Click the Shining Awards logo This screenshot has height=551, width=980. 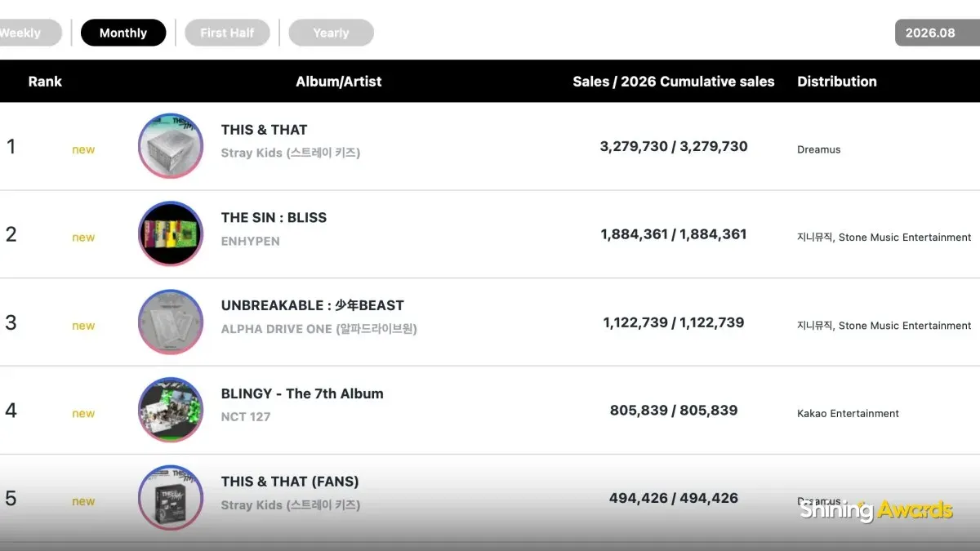pyautogui.click(x=875, y=510)
